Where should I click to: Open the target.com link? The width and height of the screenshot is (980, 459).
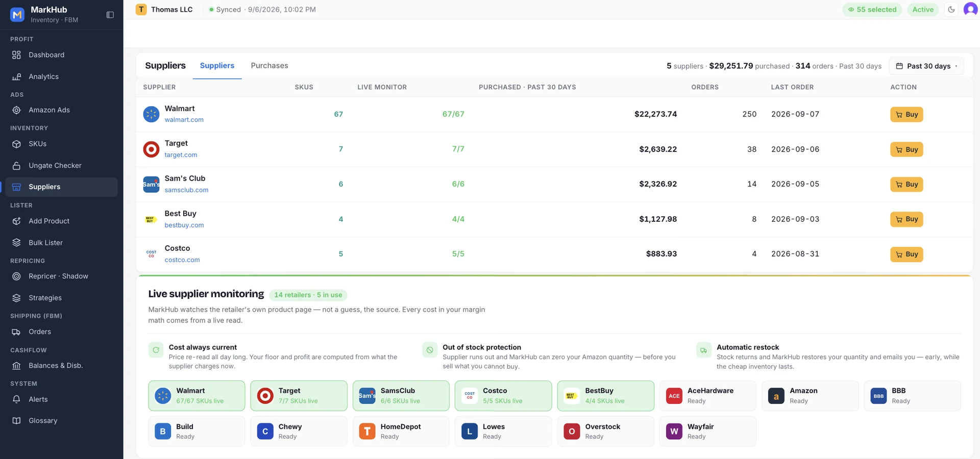[181, 155]
